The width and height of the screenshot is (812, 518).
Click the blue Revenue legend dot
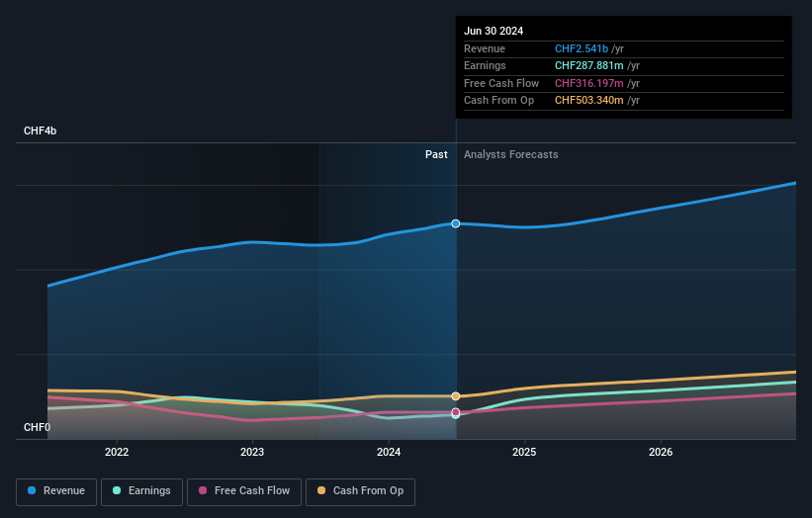(32, 490)
